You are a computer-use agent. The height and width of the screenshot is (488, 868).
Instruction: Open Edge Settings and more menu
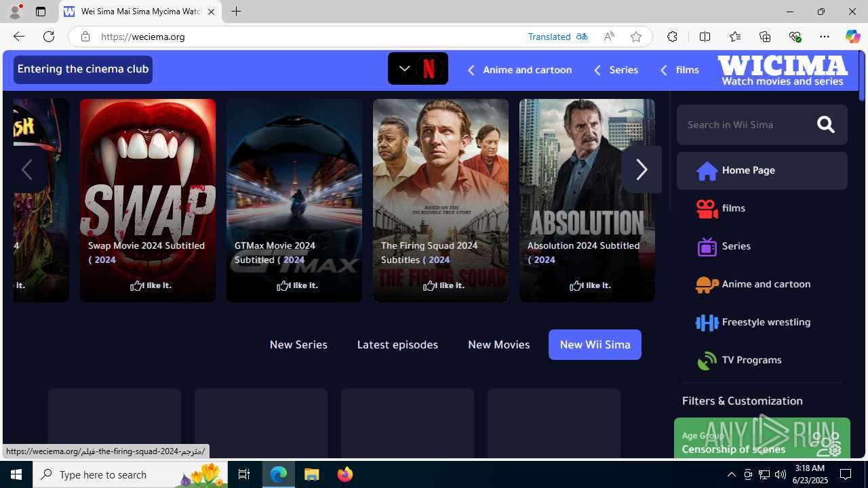tap(824, 37)
